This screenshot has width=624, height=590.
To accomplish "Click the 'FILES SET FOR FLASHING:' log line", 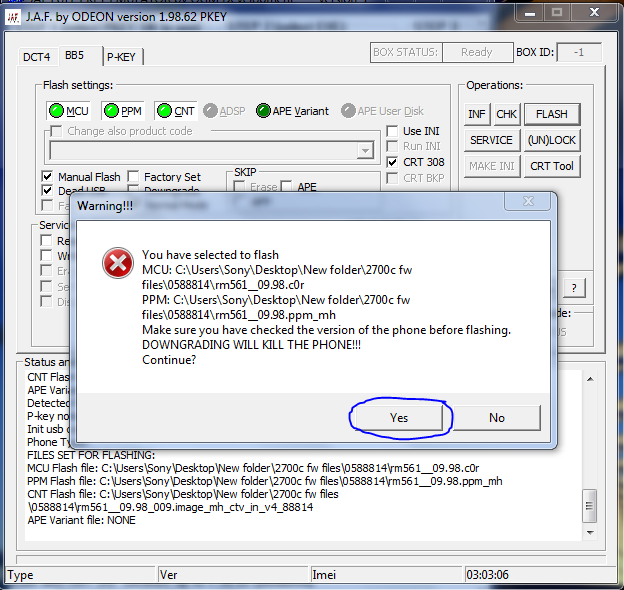I will [x=91, y=455].
